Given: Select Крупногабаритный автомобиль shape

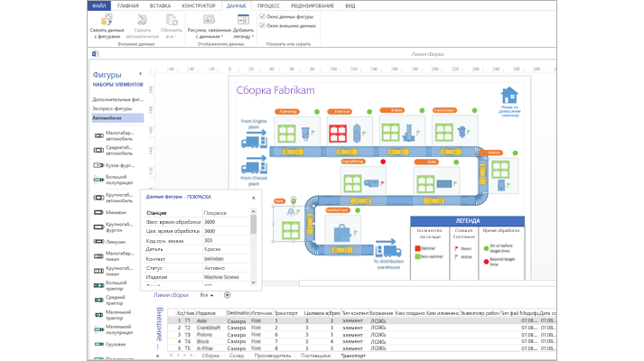Looking at the screenshot, I should pos(114,198).
